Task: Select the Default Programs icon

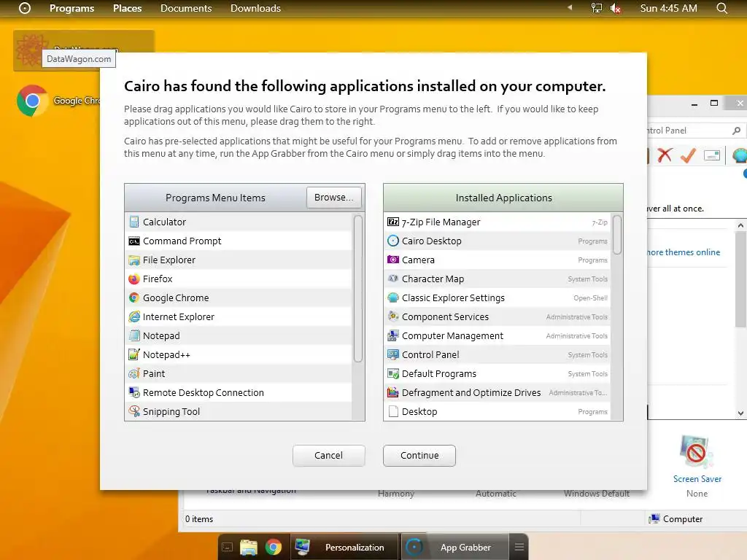Action: tap(393, 373)
